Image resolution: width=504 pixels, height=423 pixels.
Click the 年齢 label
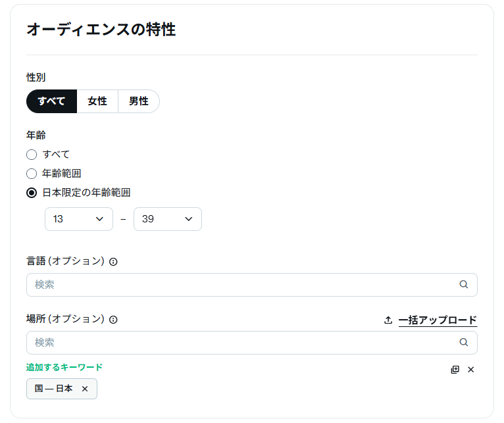36,135
